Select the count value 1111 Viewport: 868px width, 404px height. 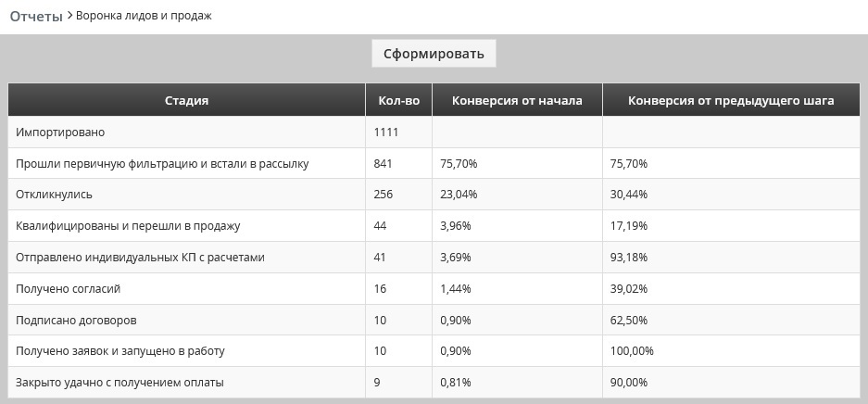pos(386,133)
